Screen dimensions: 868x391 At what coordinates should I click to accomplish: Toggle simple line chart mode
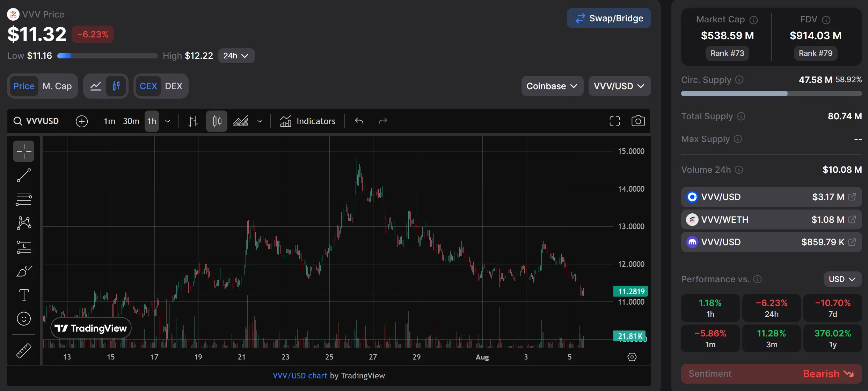[x=96, y=86]
